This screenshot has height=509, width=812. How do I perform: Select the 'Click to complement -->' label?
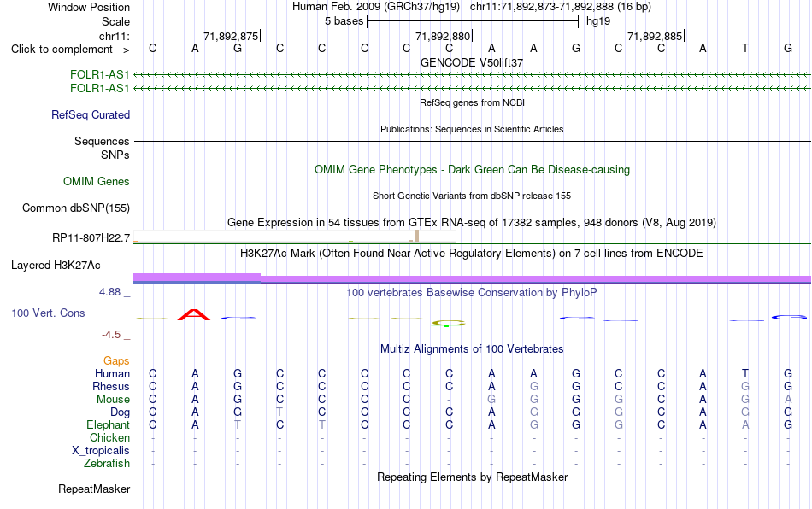70,50
